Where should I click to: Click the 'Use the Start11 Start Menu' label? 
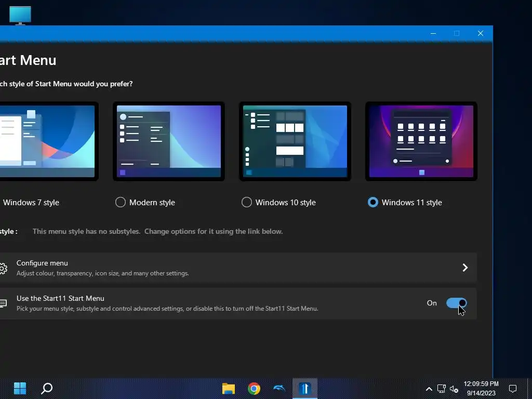[60, 298]
